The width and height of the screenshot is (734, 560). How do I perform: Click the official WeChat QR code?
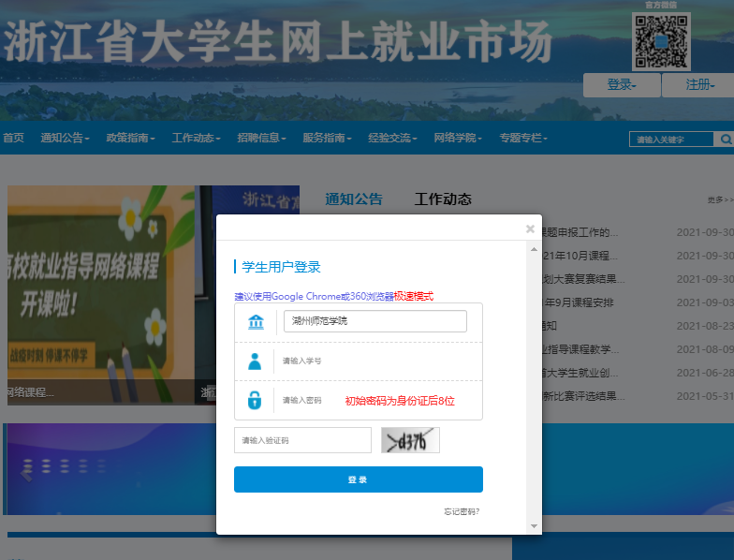coord(661,41)
